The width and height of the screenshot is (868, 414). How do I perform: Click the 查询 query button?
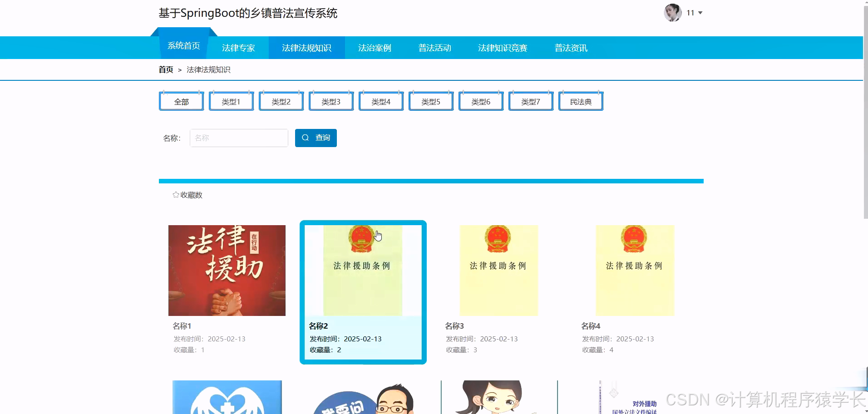point(316,138)
